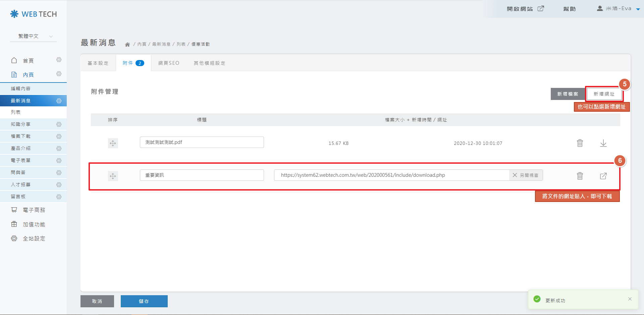Open 開啟網站 link in the top bar
644x315 pixels.
tap(525, 9)
